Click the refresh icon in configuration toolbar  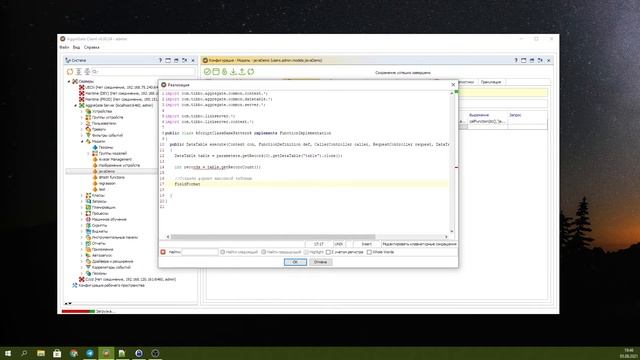click(x=251, y=71)
